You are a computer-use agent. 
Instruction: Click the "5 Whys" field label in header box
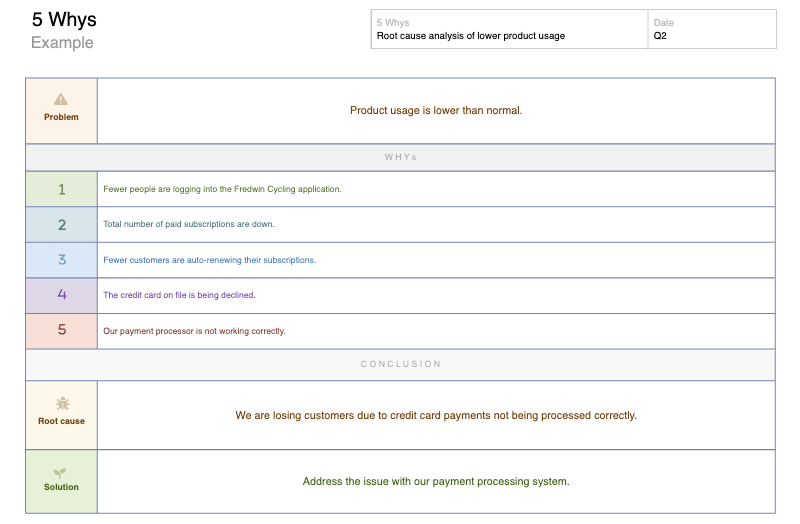tap(393, 23)
